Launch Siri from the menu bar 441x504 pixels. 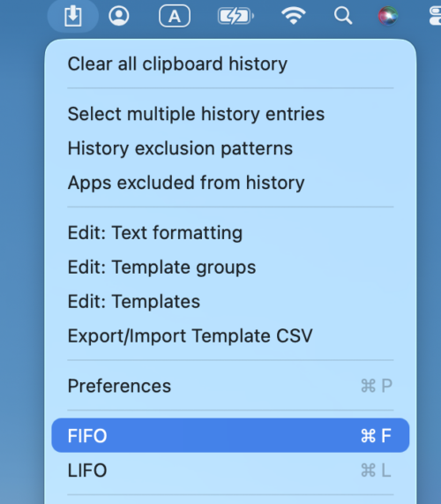[388, 16]
